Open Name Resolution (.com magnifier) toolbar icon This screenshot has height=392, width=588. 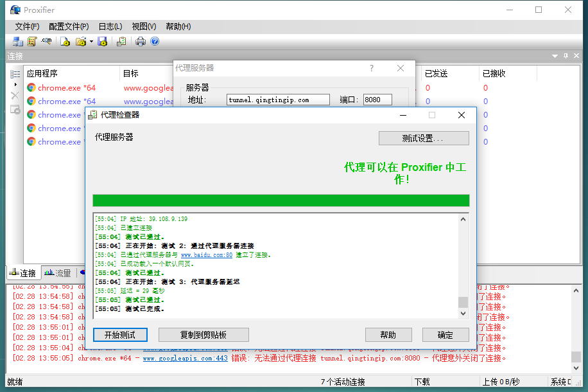tap(46, 41)
